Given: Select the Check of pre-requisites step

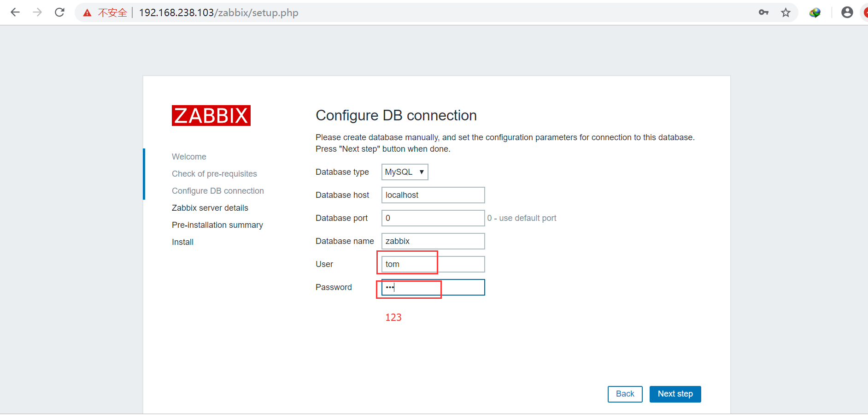Looking at the screenshot, I should pos(214,174).
